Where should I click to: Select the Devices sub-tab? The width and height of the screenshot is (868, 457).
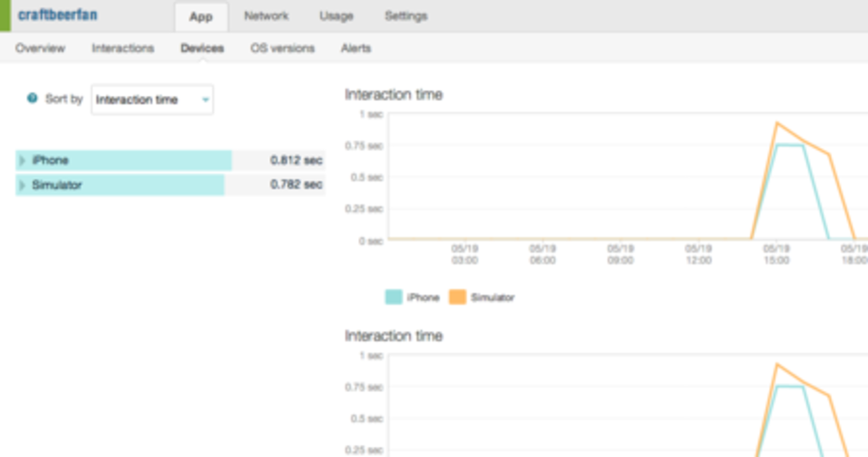[202, 48]
